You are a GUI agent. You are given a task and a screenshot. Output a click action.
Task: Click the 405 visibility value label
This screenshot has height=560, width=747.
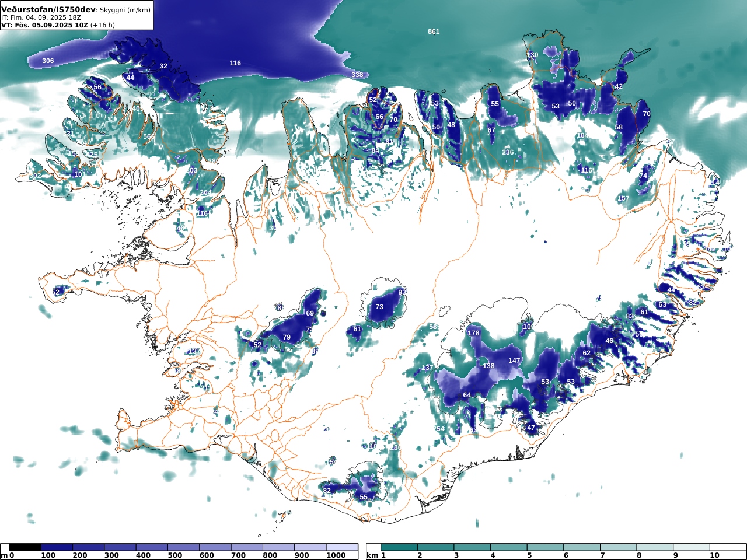coord(138,108)
